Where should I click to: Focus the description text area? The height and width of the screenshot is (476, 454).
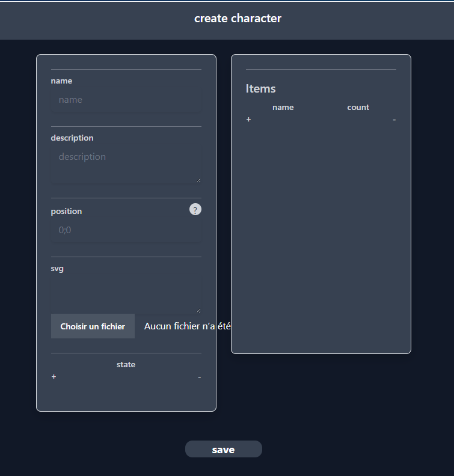126,164
